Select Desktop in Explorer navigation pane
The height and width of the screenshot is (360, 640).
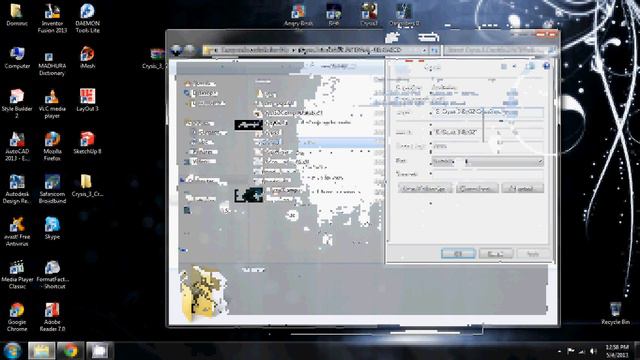tap(202, 93)
